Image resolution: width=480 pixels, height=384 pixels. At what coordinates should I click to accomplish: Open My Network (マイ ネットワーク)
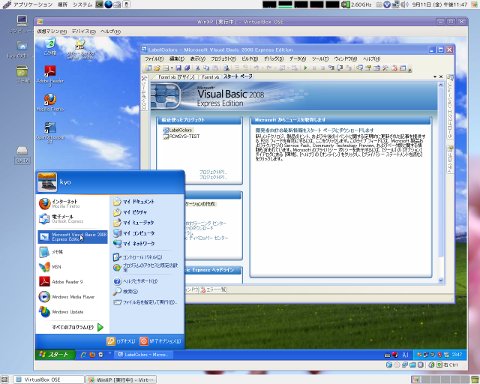point(133,244)
